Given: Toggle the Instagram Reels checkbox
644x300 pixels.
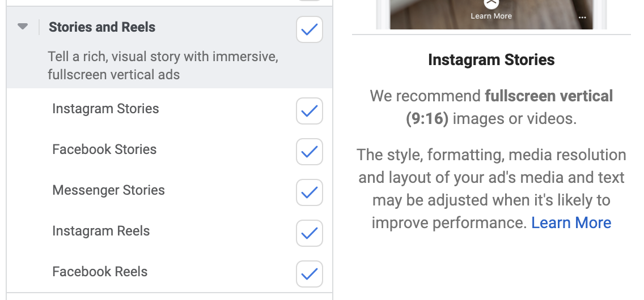Looking at the screenshot, I should coord(310,233).
